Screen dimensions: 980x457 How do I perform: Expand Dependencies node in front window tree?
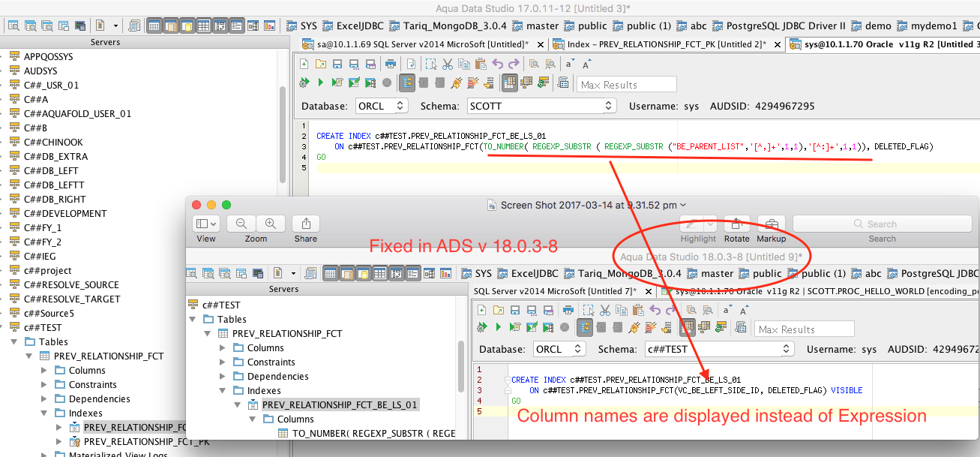point(222,376)
